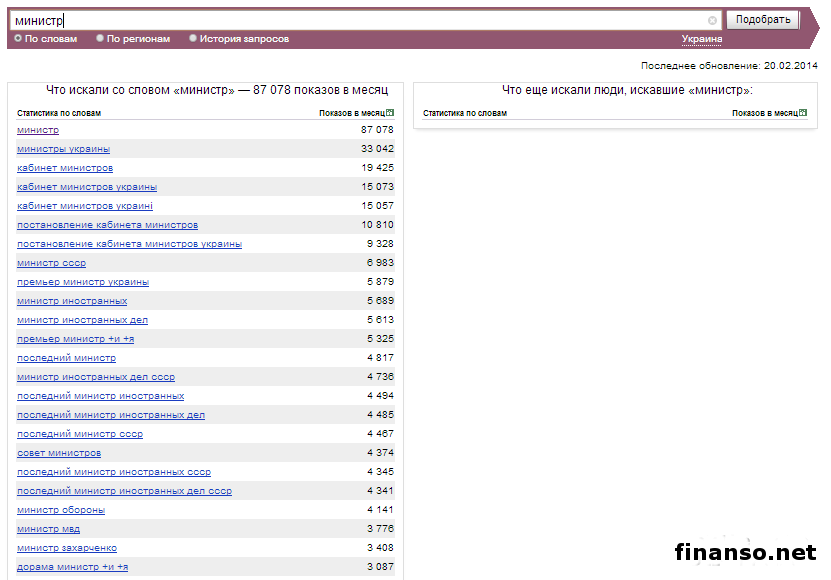Click the 'премьер министр украины' link
The width and height of the screenshot is (831, 580).
(x=83, y=282)
